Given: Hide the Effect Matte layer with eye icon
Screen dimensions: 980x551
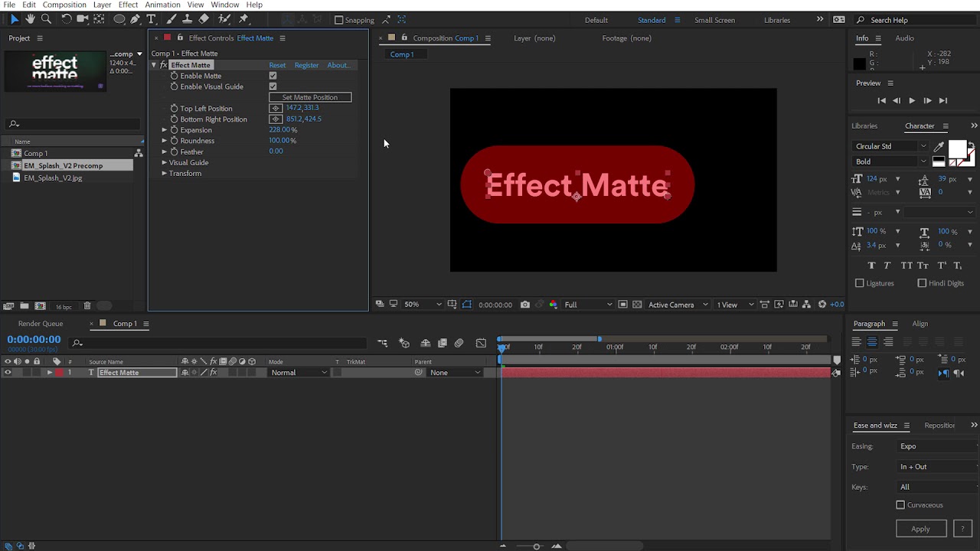Looking at the screenshot, I should tap(8, 373).
